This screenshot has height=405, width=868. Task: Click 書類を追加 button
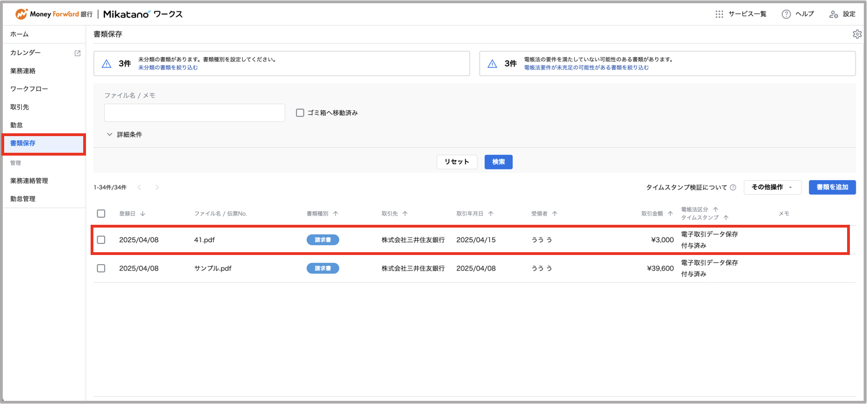tap(832, 188)
